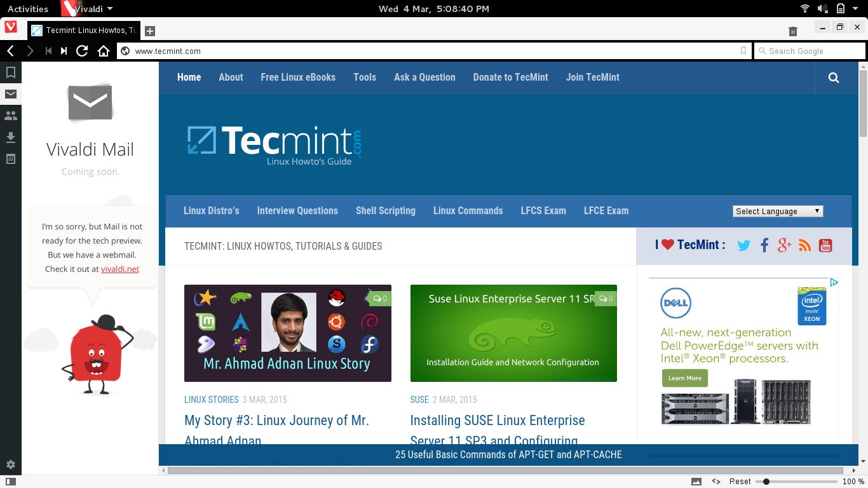Screen dimensions: 868x488
Task: Open the Tools menu item
Action: click(x=365, y=77)
